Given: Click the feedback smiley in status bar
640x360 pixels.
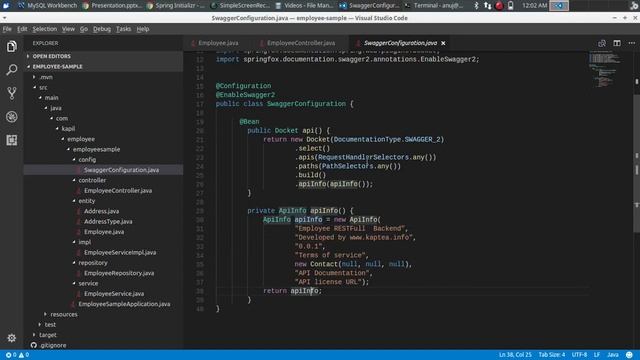Looking at the screenshot, I should tap(629, 355).
